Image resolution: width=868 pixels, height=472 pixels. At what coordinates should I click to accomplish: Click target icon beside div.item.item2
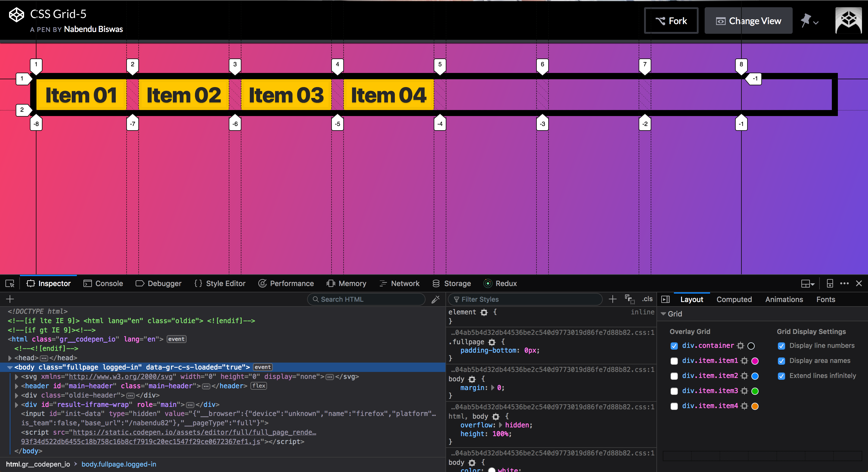pyautogui.click(x=744, y=376)
